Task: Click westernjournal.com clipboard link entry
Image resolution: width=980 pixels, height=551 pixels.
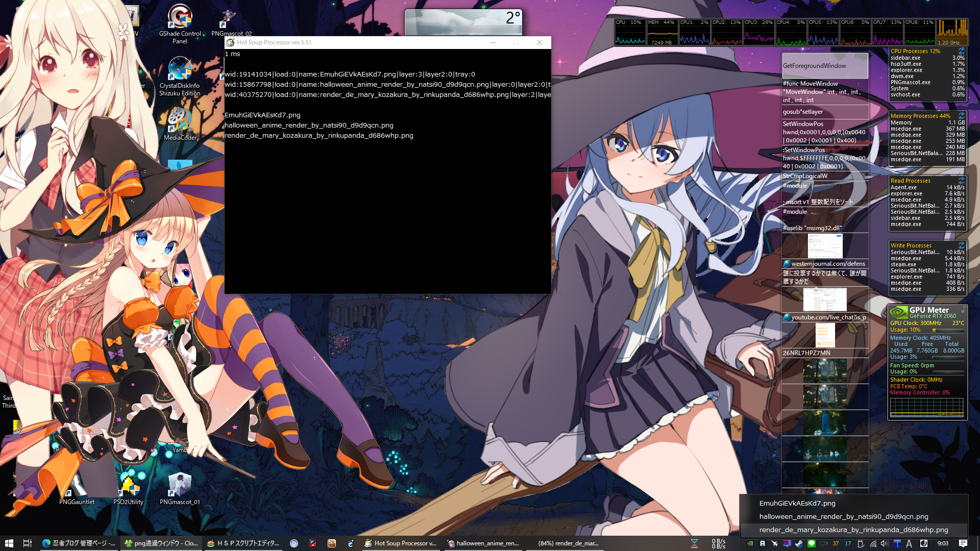Action: pos(827,264)
